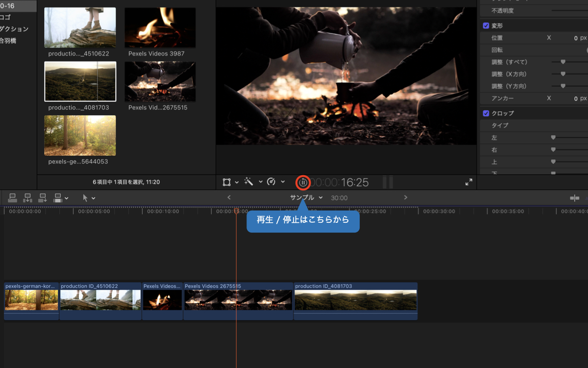Click the crop 左 slider handle
This screenshot has height=368, width=588.
point(553,138)
